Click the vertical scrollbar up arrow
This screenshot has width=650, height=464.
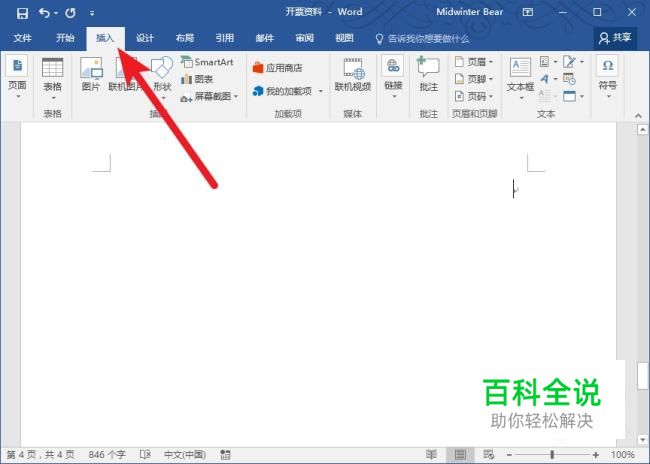pyautogui.click(x=643, y=130)
